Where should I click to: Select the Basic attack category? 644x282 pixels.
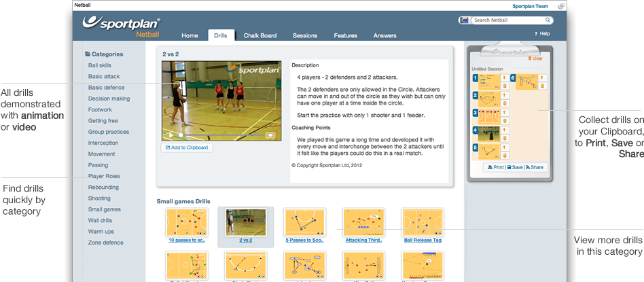point(104,77)
